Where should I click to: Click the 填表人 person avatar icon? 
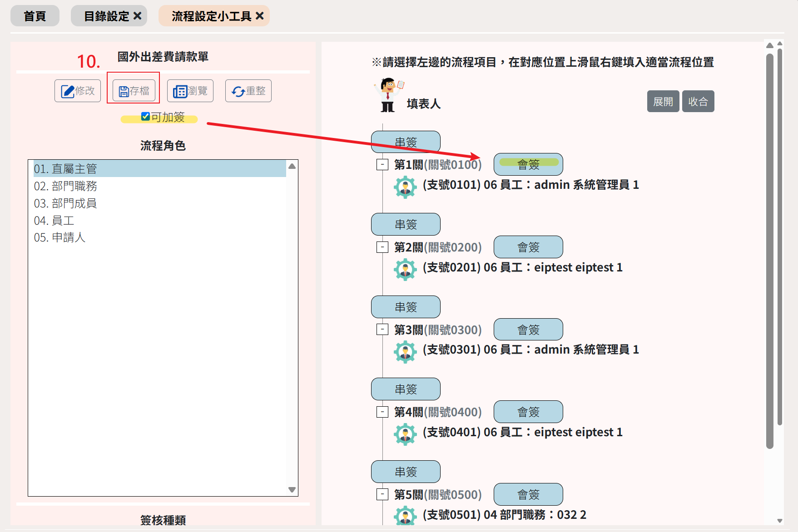[x=388, y=94]
